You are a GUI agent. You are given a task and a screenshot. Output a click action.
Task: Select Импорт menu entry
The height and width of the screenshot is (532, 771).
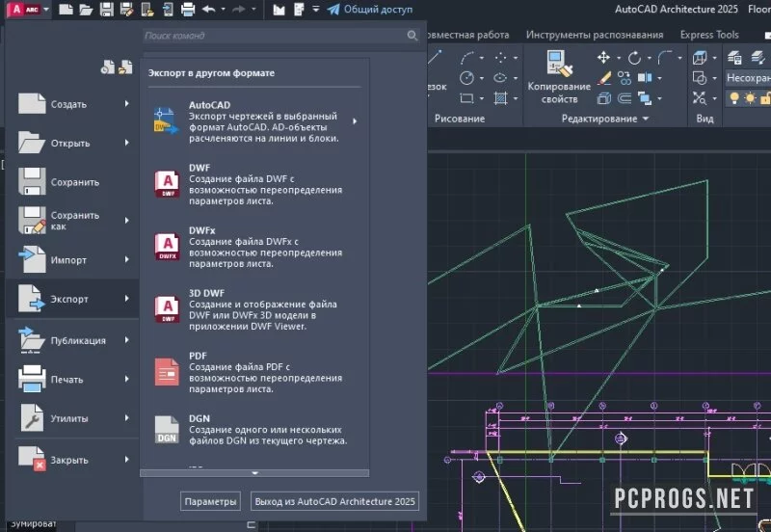72,259
